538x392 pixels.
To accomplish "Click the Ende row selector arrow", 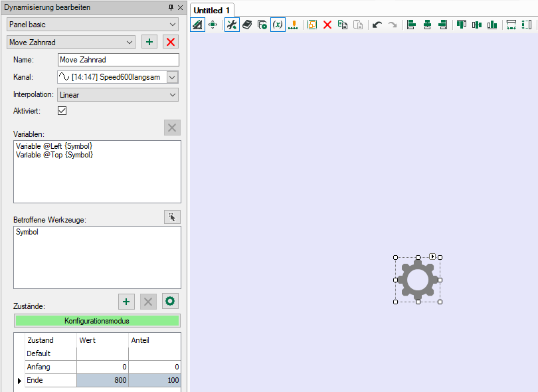I will tap(19, 380).
